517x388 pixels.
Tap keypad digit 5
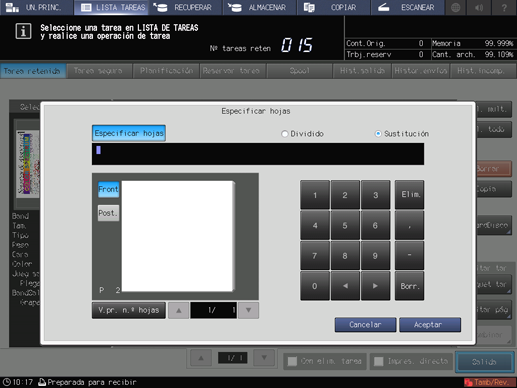[345, 225]
